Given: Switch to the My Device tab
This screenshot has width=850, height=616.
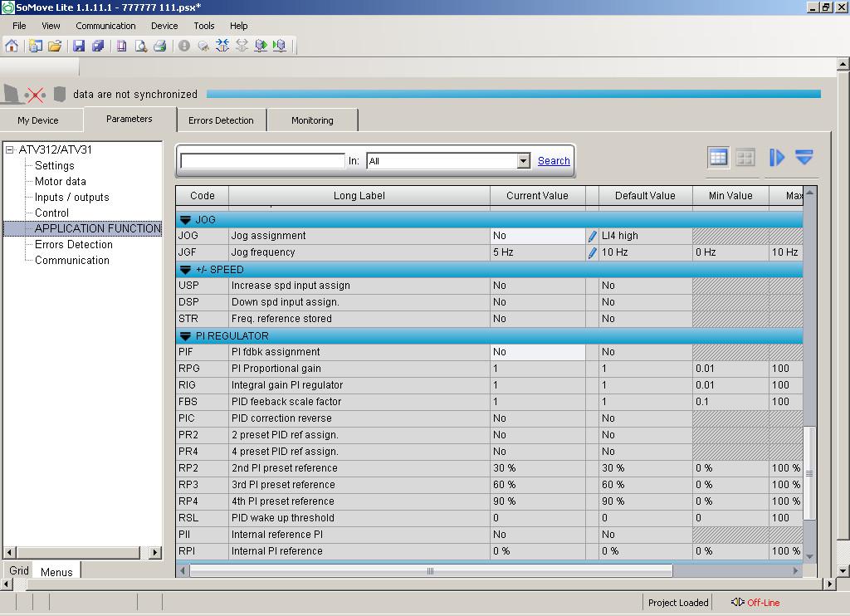Looking at the screenshot, I should (38, 120).
